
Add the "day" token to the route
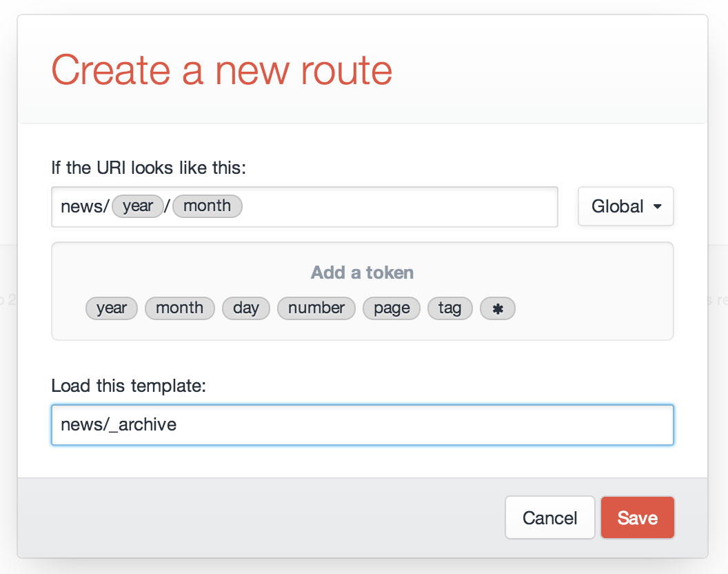click(245, 308)
